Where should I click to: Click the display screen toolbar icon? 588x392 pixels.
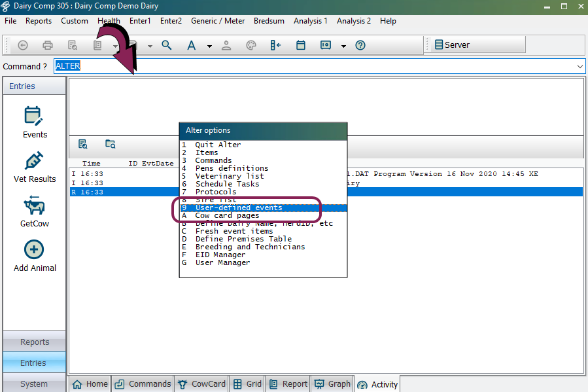coord(326,45)
